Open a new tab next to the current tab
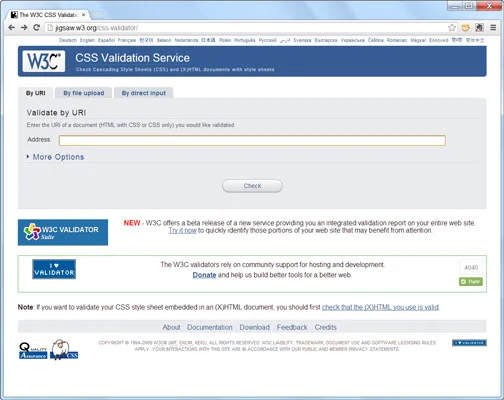Viewport: 504px width, 400px height. [97, 15]
